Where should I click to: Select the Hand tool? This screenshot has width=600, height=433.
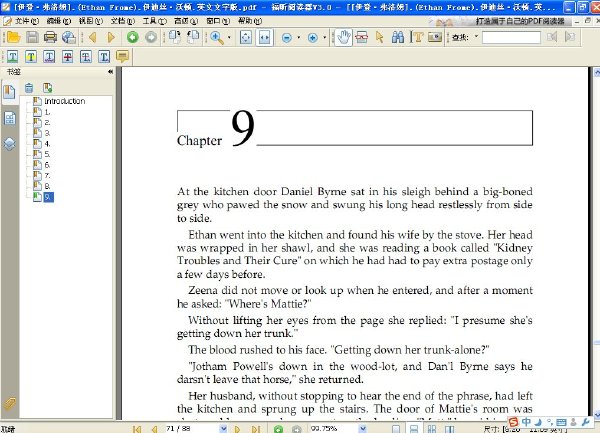pos(343,37)
